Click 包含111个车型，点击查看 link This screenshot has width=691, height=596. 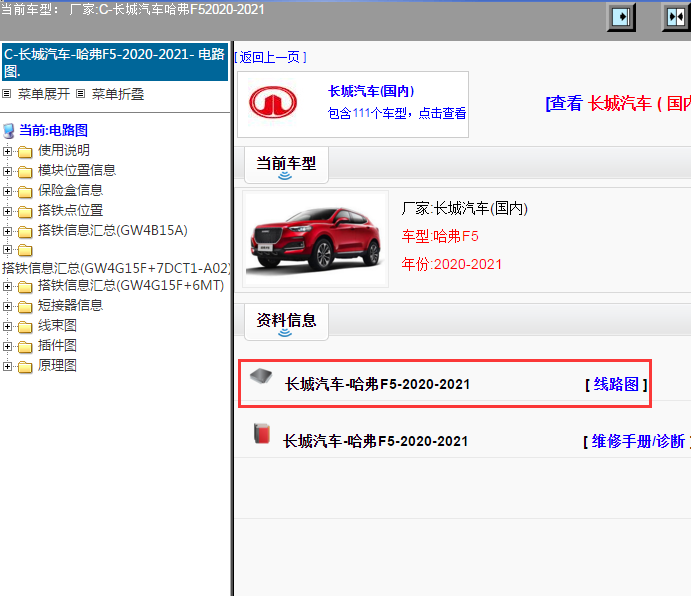397,113
